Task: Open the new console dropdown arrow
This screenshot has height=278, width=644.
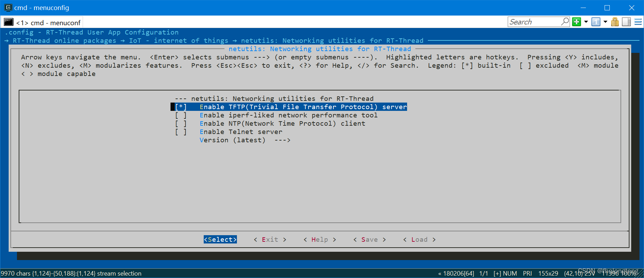Action: (586, 22)
